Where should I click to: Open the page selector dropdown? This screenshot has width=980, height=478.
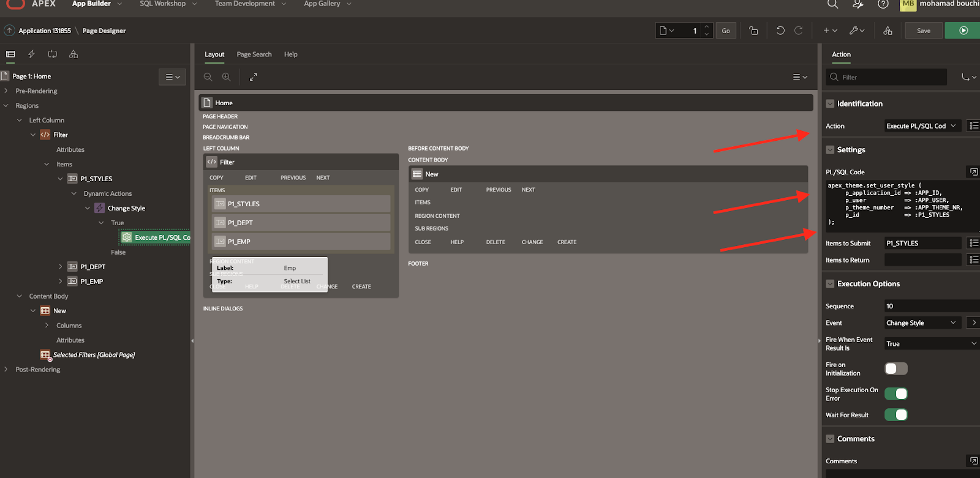pyautogui.click(x=666, y=31)
